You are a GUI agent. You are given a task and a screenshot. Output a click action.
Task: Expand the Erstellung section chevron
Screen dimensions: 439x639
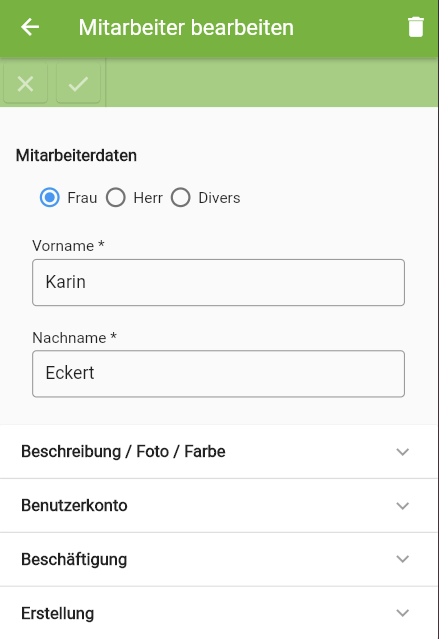[x=403, y=613]
